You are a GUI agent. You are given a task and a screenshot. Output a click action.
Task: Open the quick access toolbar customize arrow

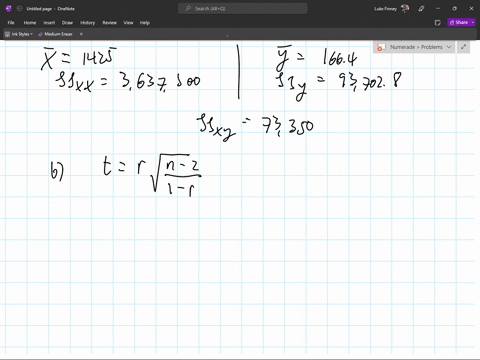pyautogui.click(x=81, y=34)
